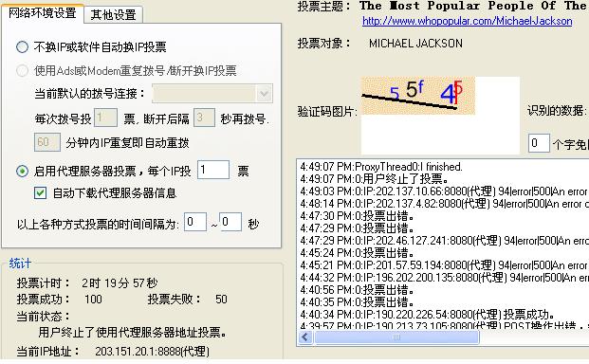Click the log's horizontal scrollbar thumb
Screen dimensions: 589x364
click(x=396, y=337)
